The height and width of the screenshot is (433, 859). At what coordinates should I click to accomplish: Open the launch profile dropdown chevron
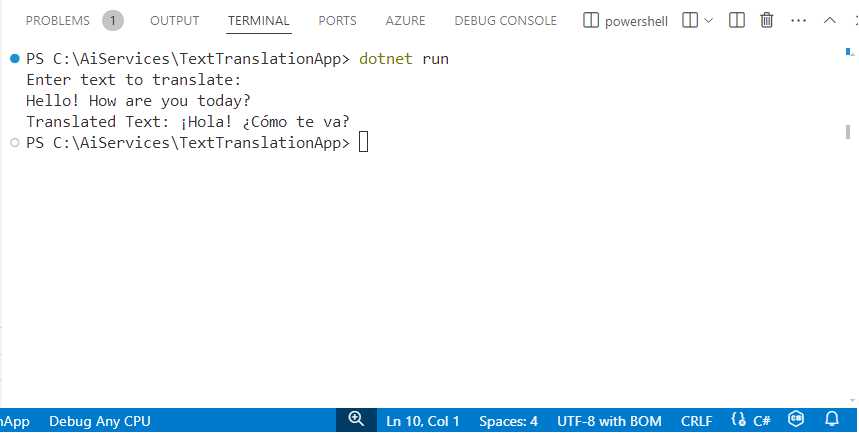[x=708, y=21]
